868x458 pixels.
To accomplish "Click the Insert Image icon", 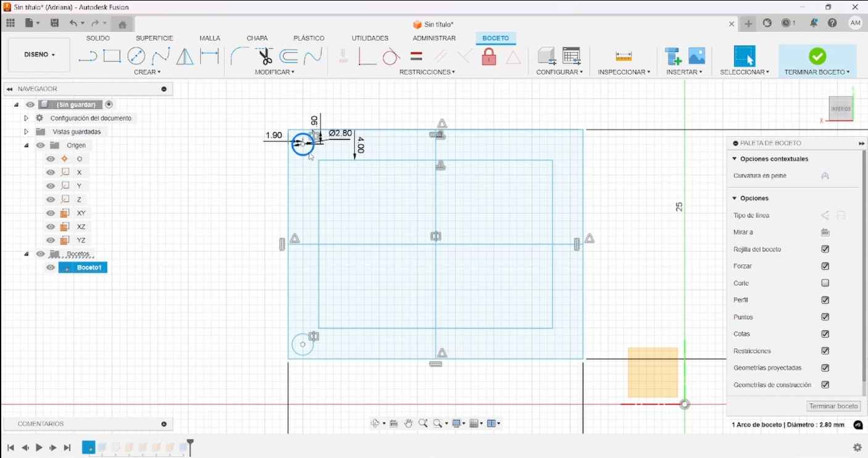I will (696, 57).
